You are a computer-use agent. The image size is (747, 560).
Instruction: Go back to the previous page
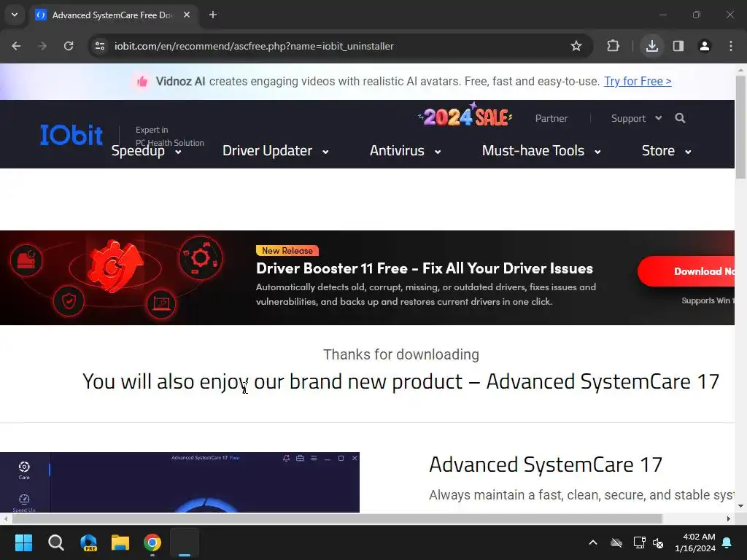[16, 46]
